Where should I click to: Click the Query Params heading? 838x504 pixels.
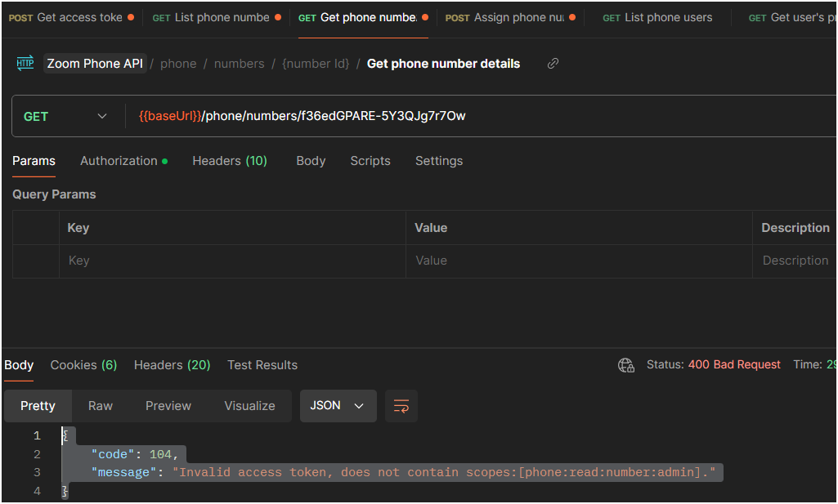coord(54,194)
